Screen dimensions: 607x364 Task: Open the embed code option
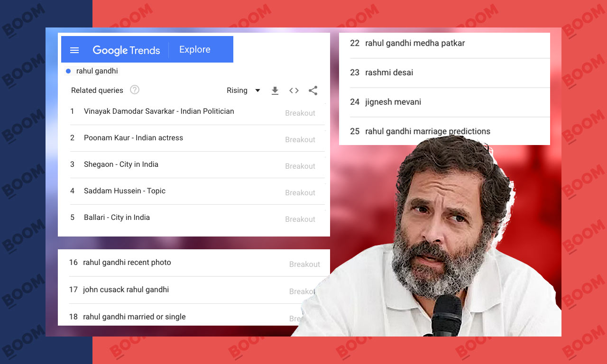294,91
